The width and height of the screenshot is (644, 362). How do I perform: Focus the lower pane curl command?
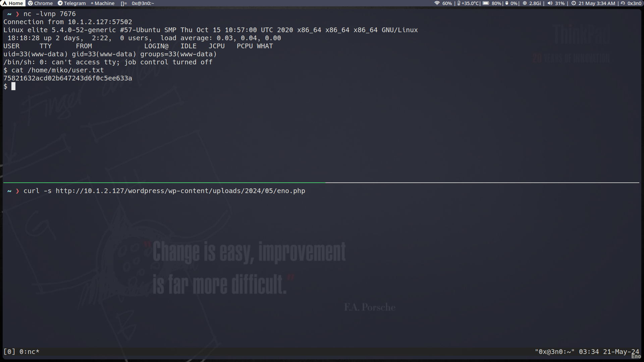(164, 191)
